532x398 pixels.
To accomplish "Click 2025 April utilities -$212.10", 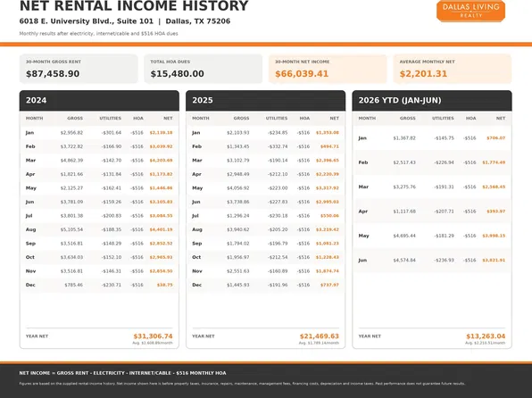I will [x=278, y=174].
